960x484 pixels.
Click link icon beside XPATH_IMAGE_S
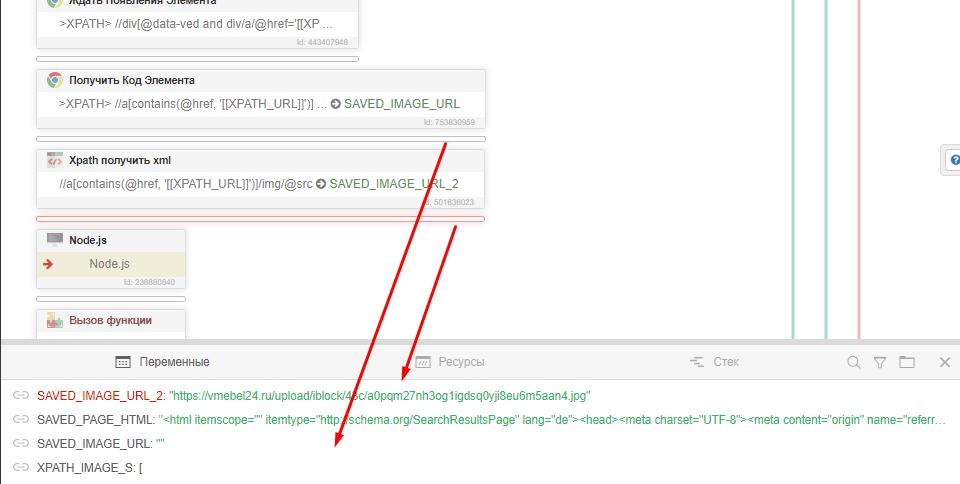pos(20,467)
